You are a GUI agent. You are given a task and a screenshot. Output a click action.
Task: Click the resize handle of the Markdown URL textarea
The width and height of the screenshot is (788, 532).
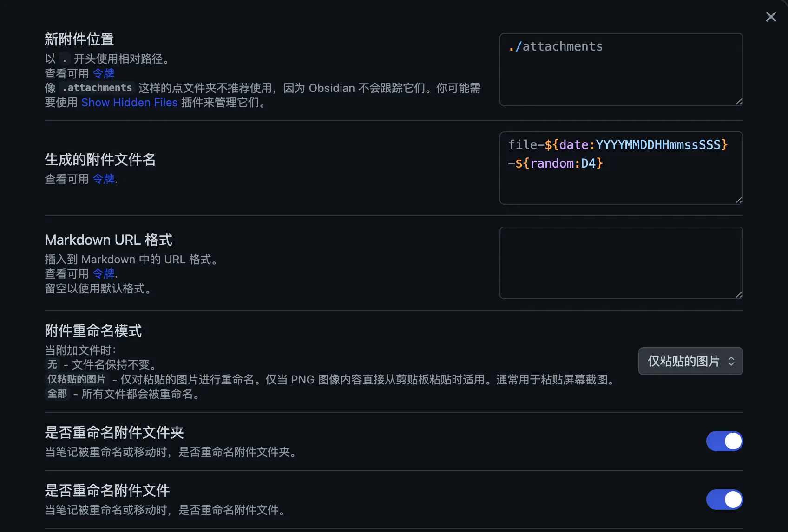click(x=738, y=295)
